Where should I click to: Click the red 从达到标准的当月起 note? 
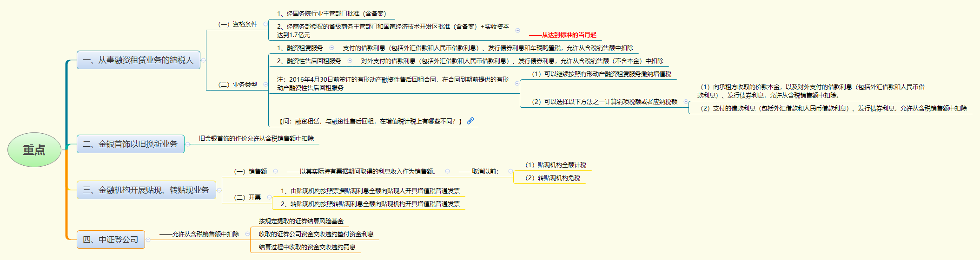coord(563,35)
